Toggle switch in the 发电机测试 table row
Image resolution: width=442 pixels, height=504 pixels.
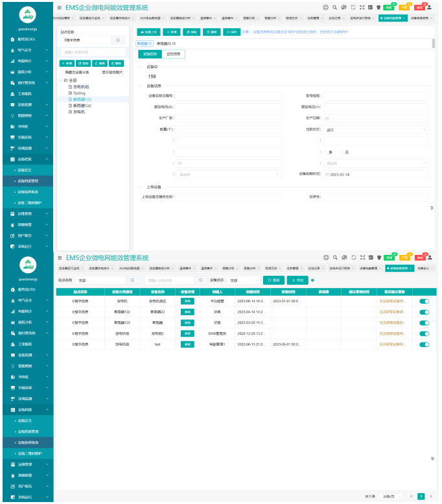[x=425, y=302]
